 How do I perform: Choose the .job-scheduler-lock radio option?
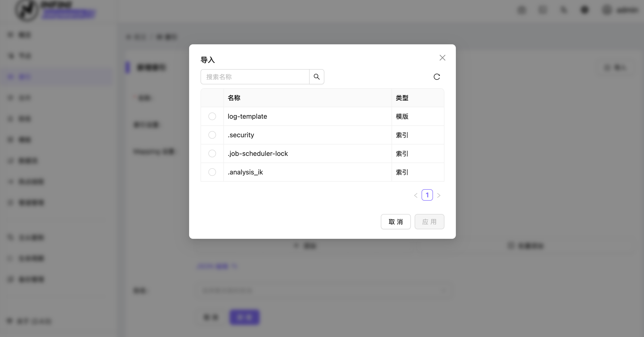(x=212, y=153)
